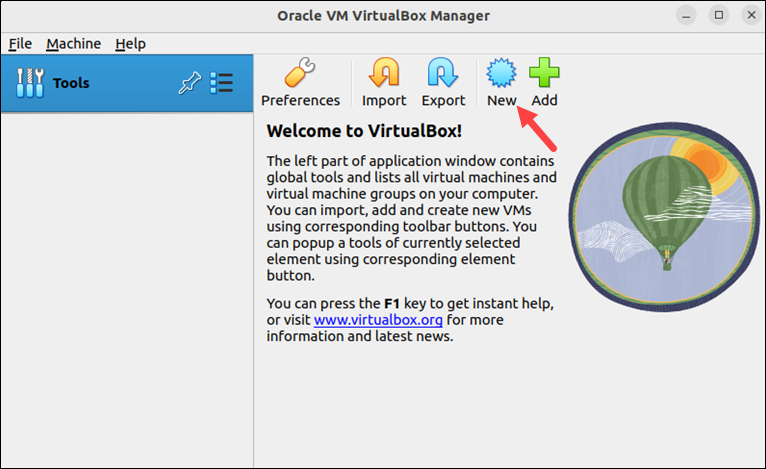Pin the Tools pane with pushpin icon
The height and width of the screenshot is (469, 766).
[x=190, y=83]
